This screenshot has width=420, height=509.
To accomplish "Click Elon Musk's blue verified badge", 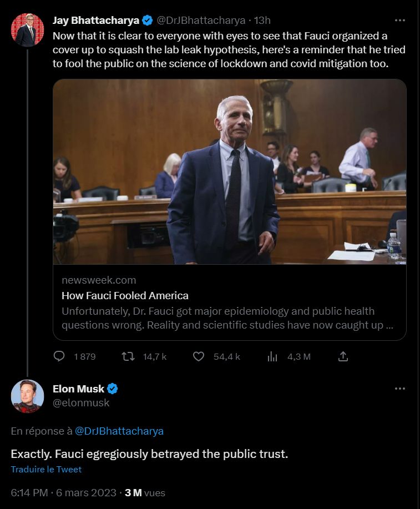I will (x=112, y=389).
